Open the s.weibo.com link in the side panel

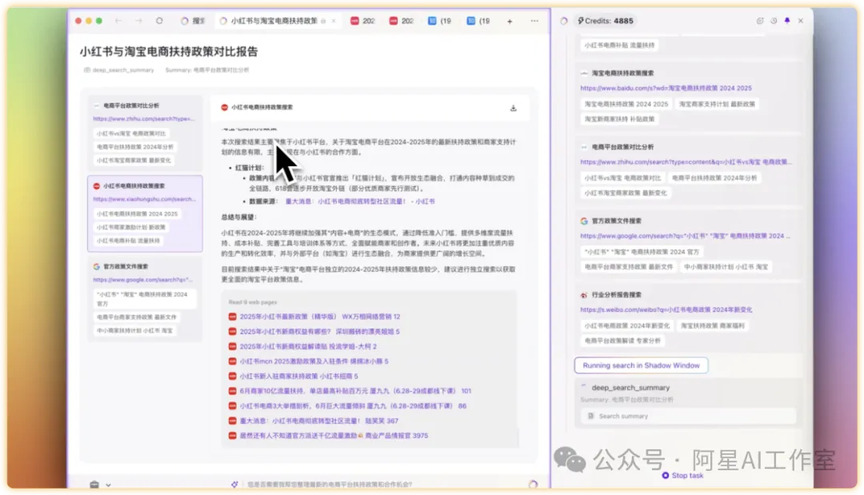[666, 310]
